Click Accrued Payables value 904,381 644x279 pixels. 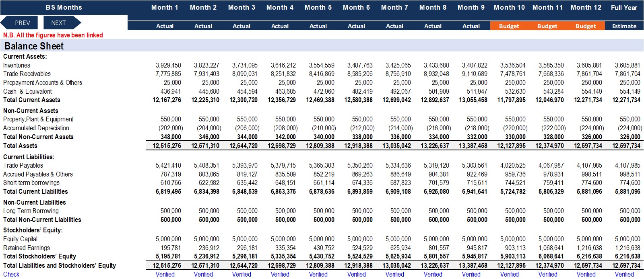click(x=439, y=174)
